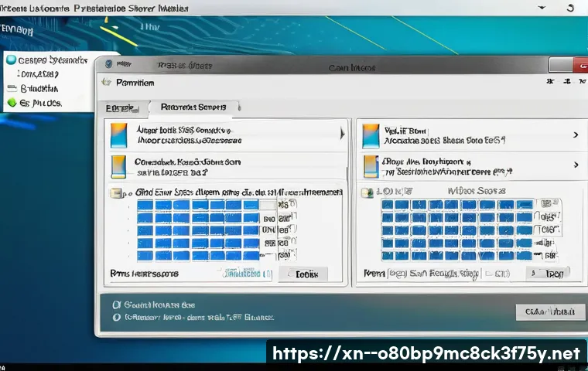Click the drive icon in the first right-pane row
The height and width of the screenshot is (371, 588).
click(371, 135)
